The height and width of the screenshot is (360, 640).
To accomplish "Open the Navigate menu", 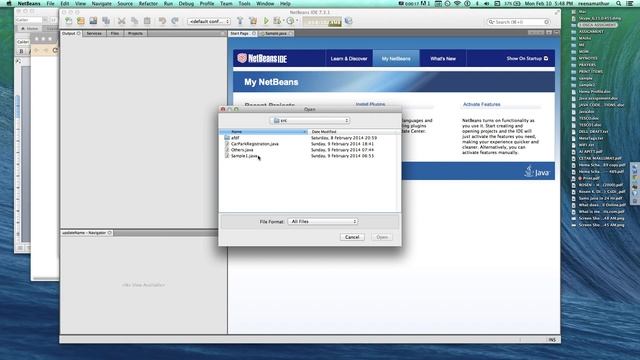I will coord(102,3).
